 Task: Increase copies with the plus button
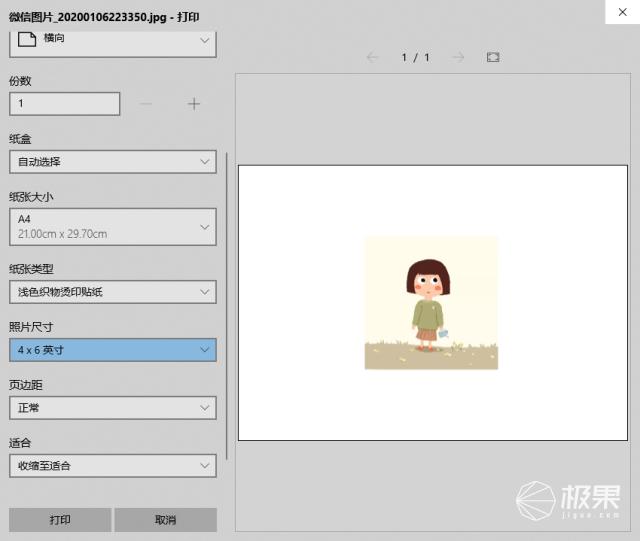tap(194, 104)
